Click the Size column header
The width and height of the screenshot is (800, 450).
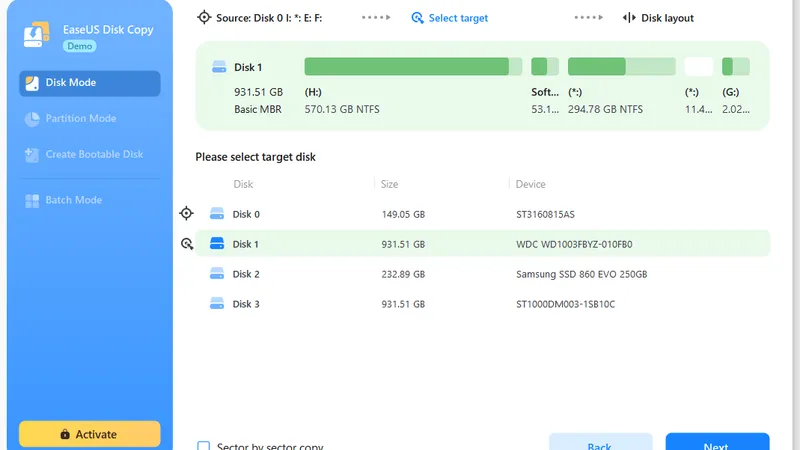click(389, 184)
